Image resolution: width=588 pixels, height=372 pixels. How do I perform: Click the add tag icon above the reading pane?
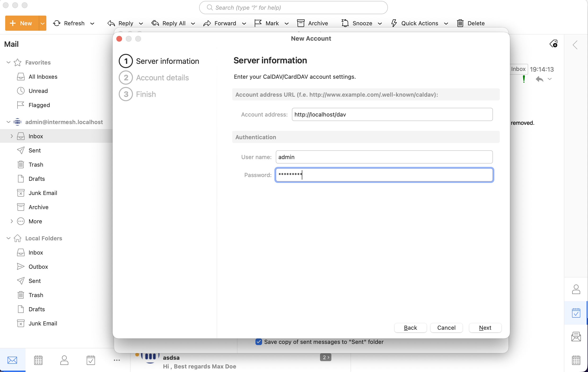pos(553,44)
